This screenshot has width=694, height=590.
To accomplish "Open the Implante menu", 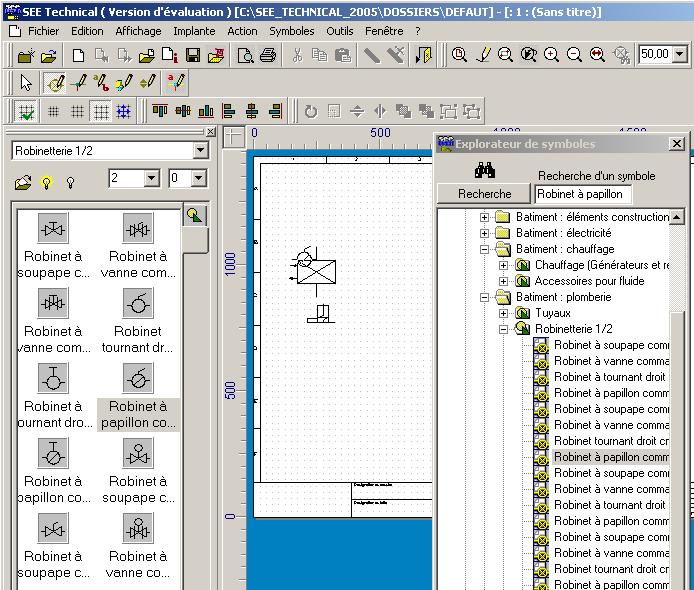I will click(x=194, y=31).
